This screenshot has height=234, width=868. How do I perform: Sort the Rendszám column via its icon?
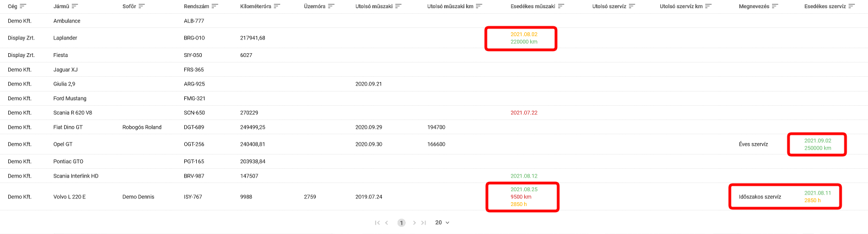[215, 7]
